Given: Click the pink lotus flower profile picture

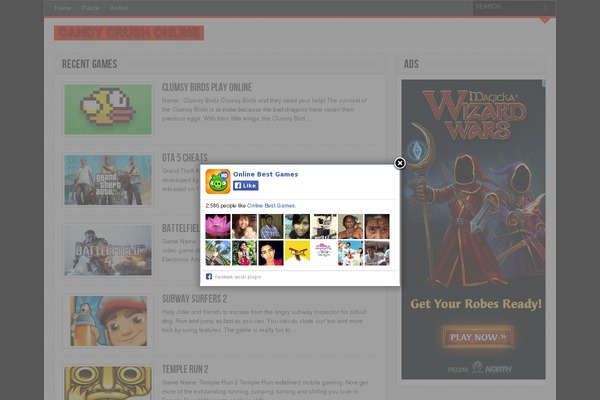Looking at the screenshot, I should 218,227.
